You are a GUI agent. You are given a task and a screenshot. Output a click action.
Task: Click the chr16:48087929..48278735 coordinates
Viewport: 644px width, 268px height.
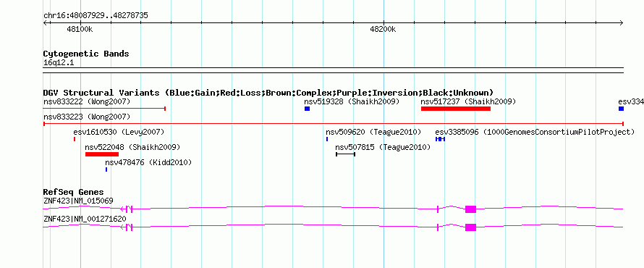point(96,16)
